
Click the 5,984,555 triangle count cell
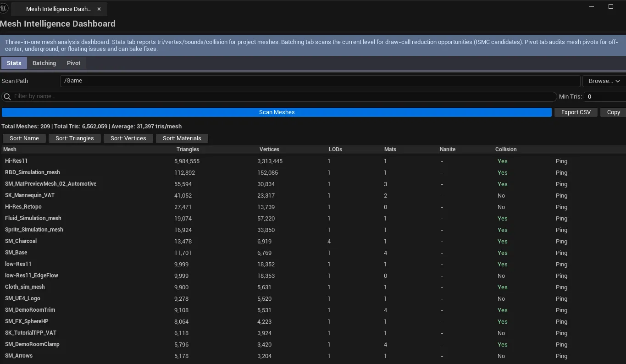pos(187,161)
